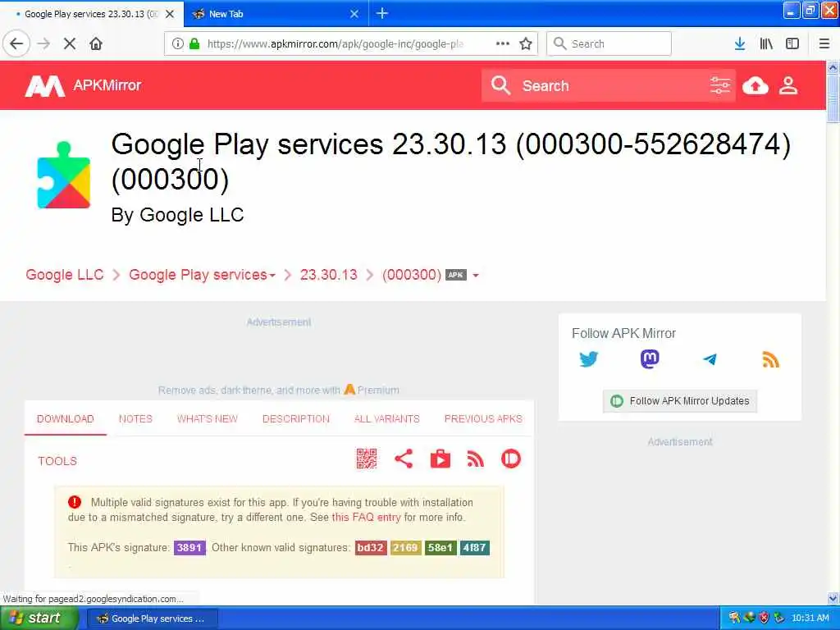840x630 pixels.
Task: Open the Windows start button
Action: (39, 619)
